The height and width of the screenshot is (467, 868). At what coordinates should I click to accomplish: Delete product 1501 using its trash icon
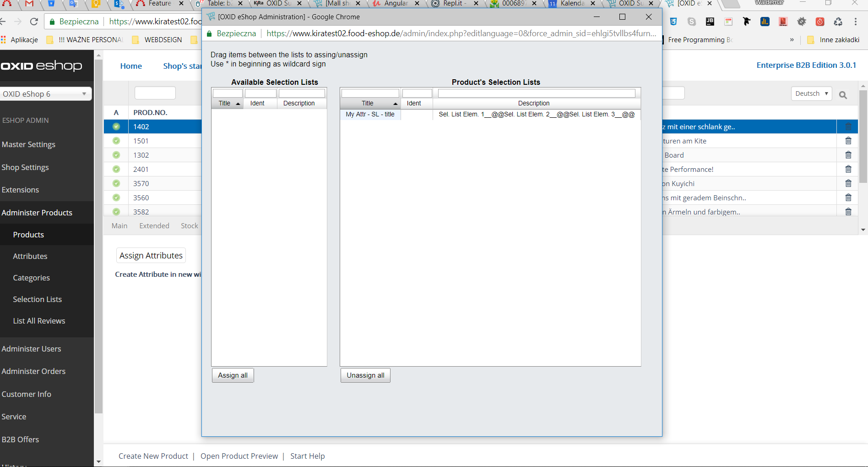click(848, 141)
